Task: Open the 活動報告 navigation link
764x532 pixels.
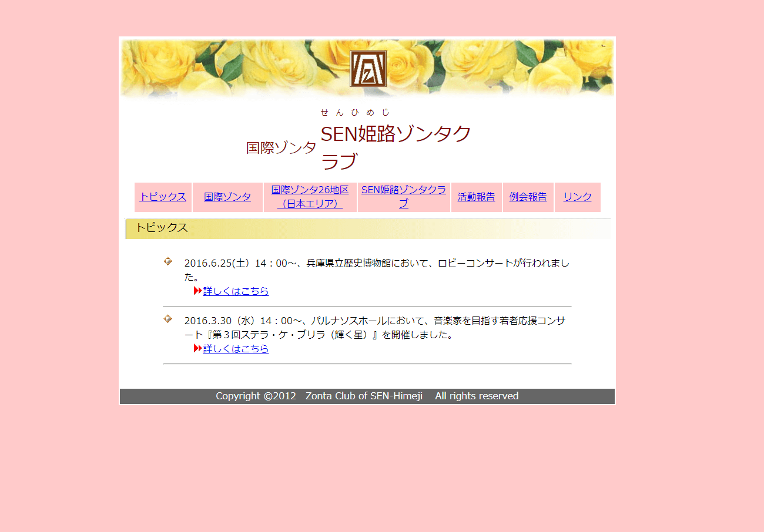Action: click(477, 197)
